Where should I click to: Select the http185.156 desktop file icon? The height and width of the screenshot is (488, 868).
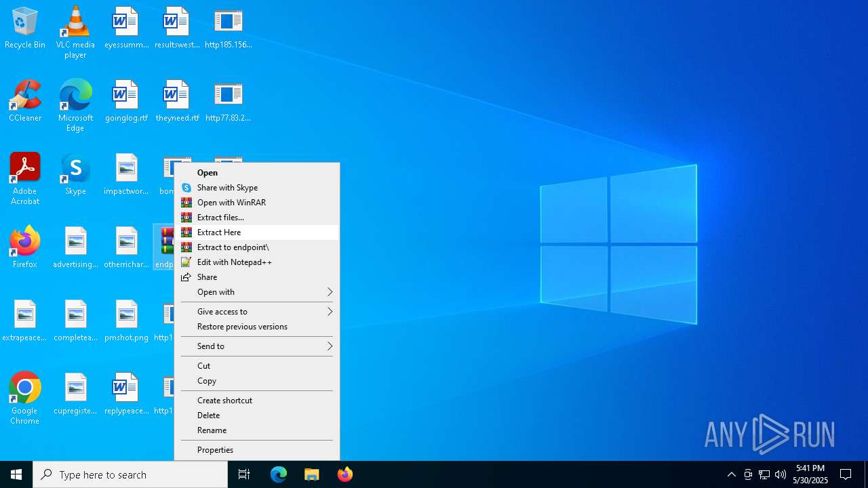click(228, 28)
